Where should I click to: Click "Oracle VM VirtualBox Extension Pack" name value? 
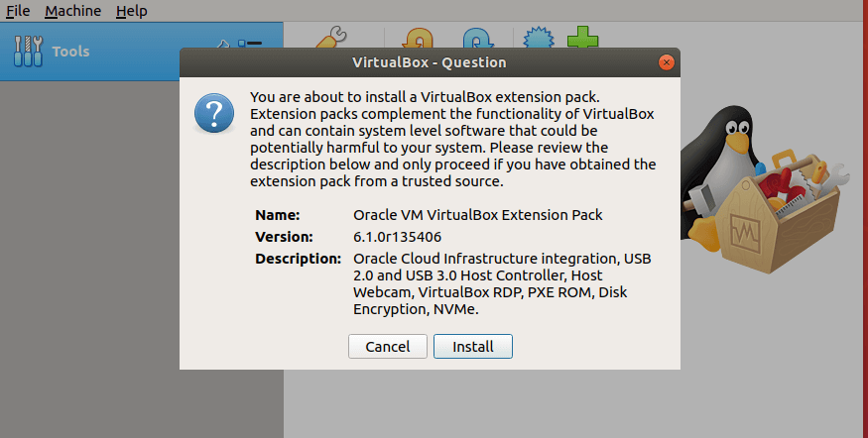[x=478, y=215]
